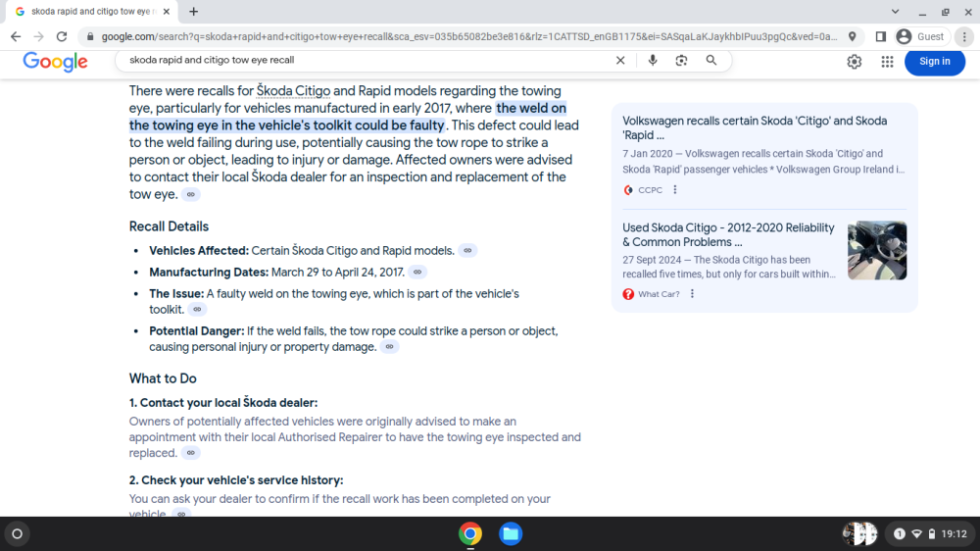Click Chrome icon on the shelf

click(470, 533)
